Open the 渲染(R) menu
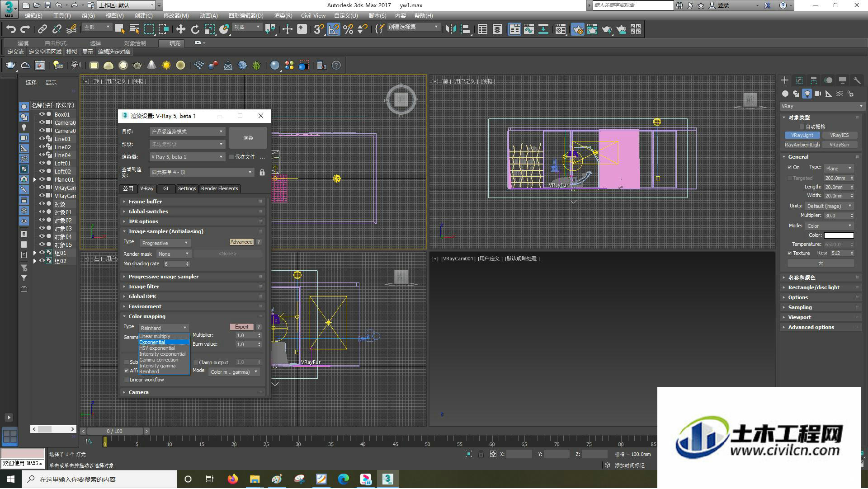Viewport: 868px width, 489px height. (x=283, y=16)
